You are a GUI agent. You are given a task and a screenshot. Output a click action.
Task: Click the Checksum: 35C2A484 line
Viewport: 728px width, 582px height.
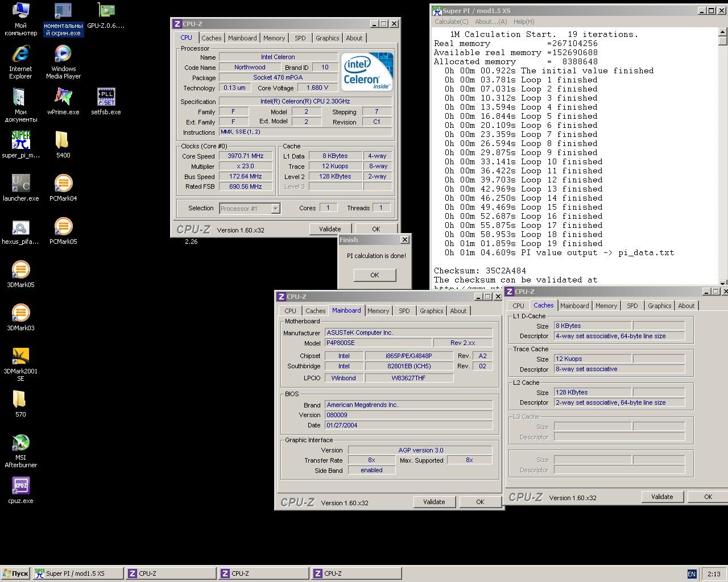(480, 271)
